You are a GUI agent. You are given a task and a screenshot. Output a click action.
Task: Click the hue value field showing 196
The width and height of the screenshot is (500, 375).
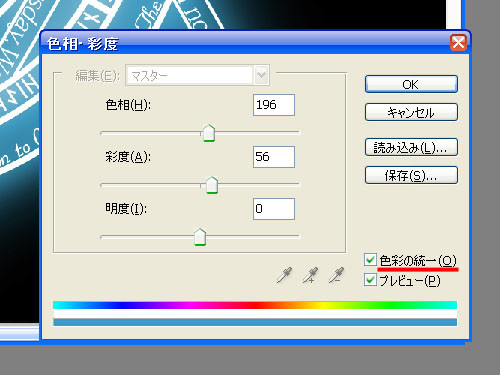tap(274, 105)
